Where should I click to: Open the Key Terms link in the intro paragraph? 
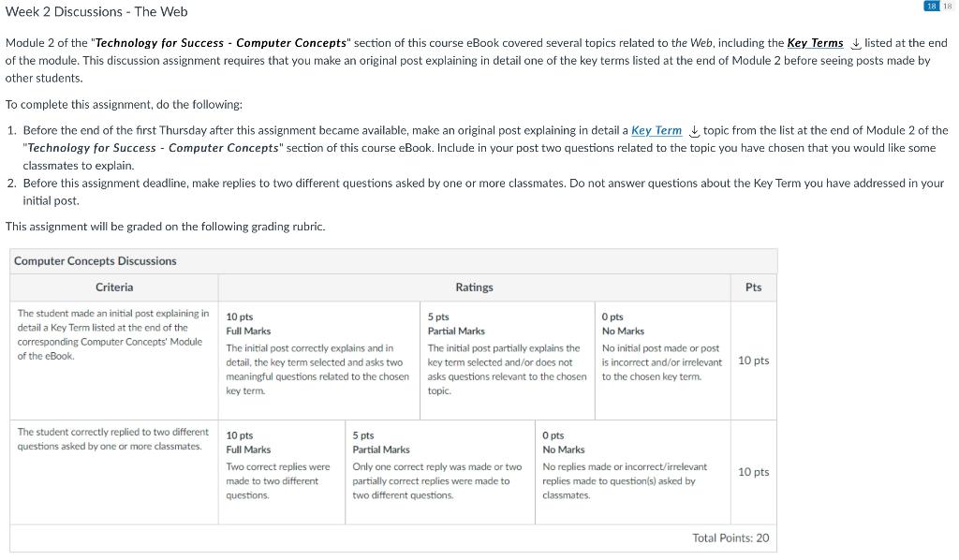pos(815,43)
